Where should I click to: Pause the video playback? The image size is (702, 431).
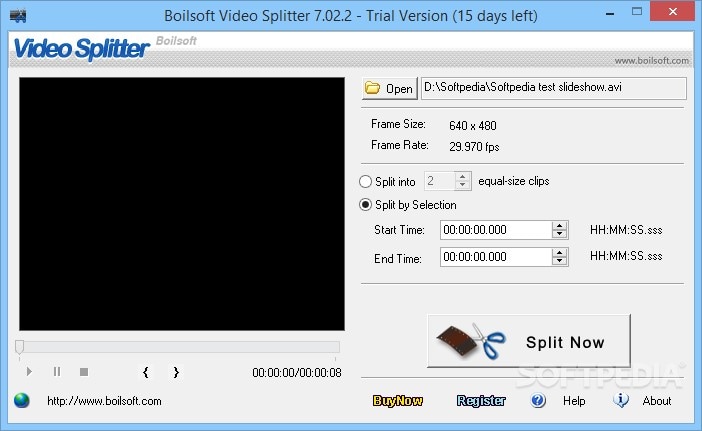(57, 372)
